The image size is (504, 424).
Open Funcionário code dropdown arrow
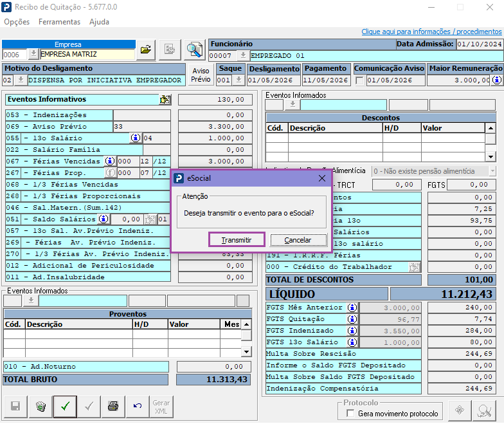[243, 55]
